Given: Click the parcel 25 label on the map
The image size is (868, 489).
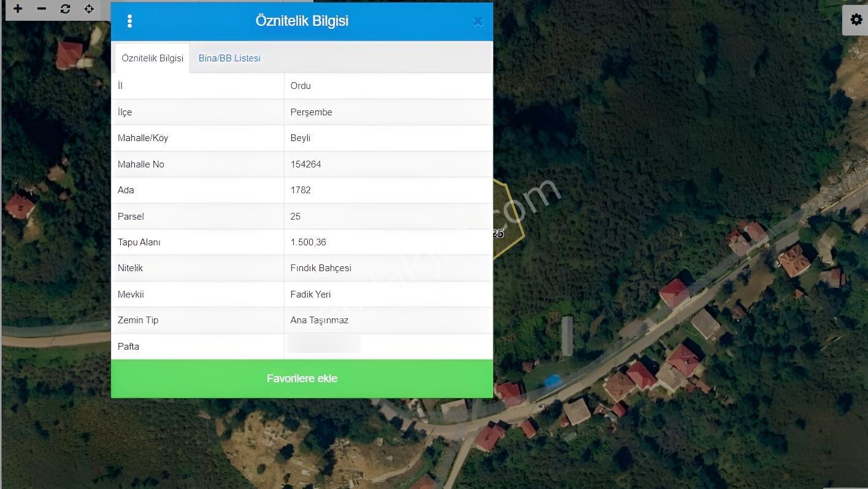Looking at the screenshot, I should [498, 233].
